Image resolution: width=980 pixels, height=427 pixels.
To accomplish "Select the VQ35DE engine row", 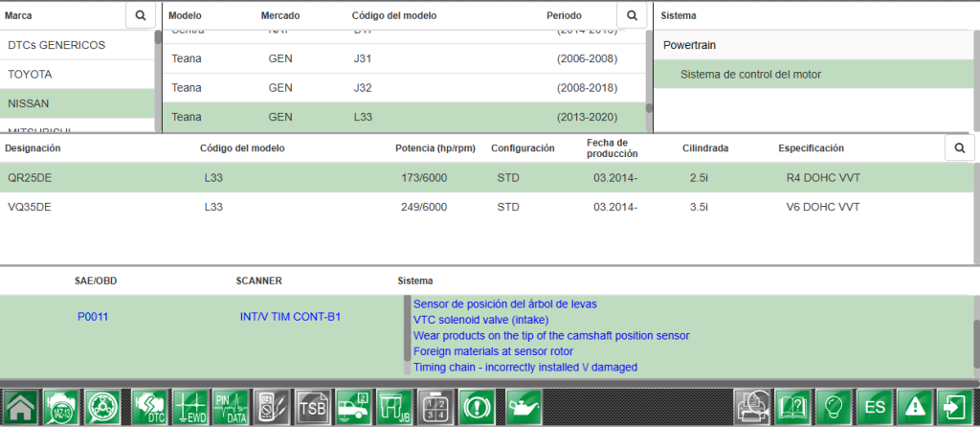I will point(487,206).
